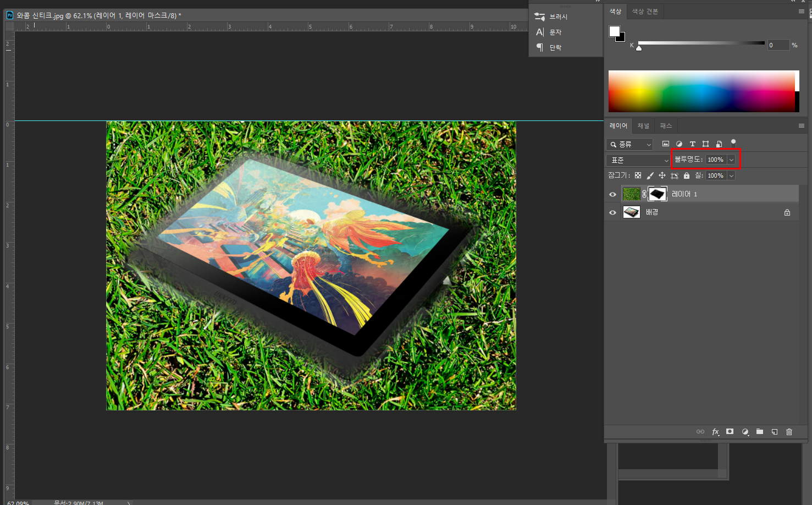Select the 레이어 1 grass thumbnail

[632, 194]
